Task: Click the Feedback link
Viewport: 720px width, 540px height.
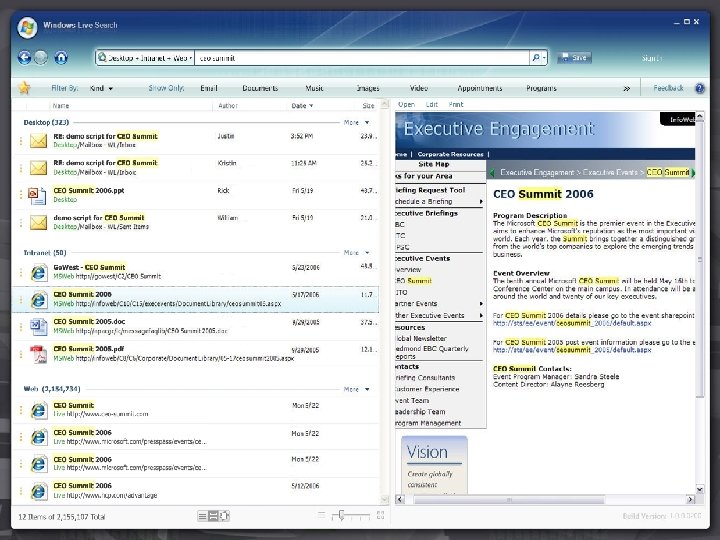Action: [x=668, y=88]
